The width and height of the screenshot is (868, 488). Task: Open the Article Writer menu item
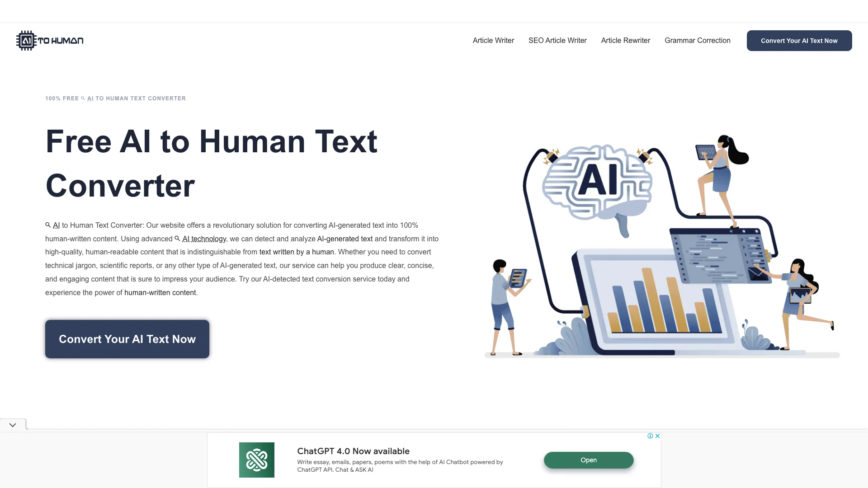(x=493, y=40)
